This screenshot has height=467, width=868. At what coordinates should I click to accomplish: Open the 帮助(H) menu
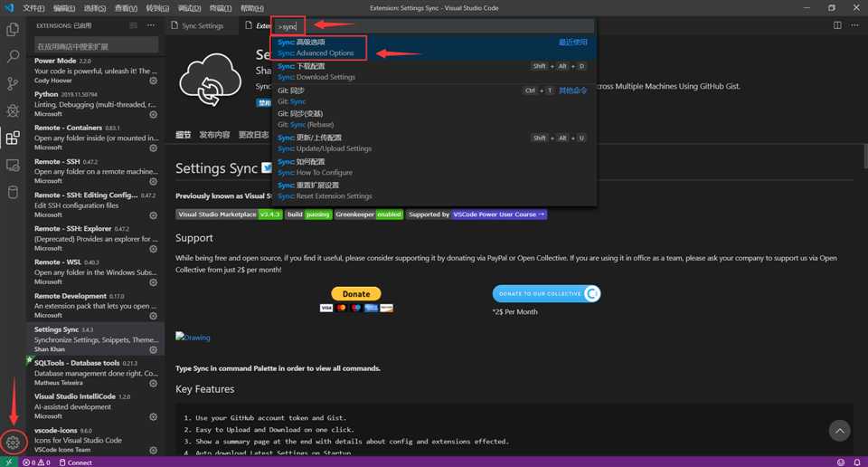[252, 8]
